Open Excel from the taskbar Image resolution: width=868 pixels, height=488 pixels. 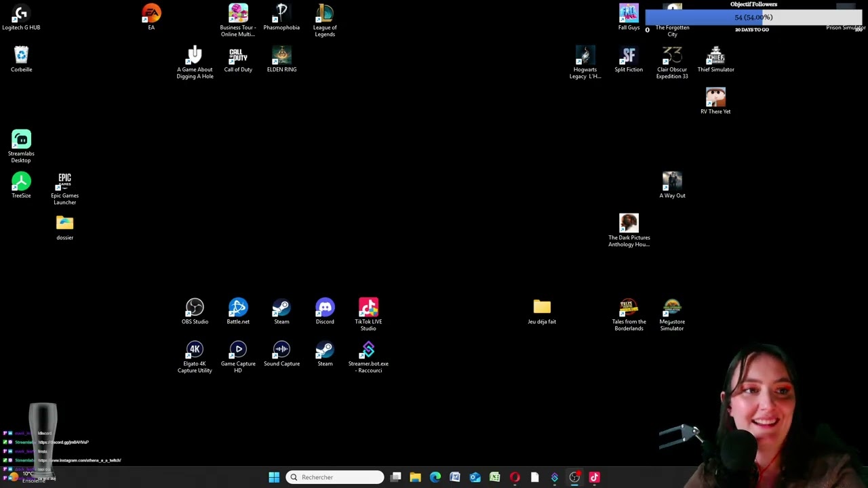click(x=495, y=477)
